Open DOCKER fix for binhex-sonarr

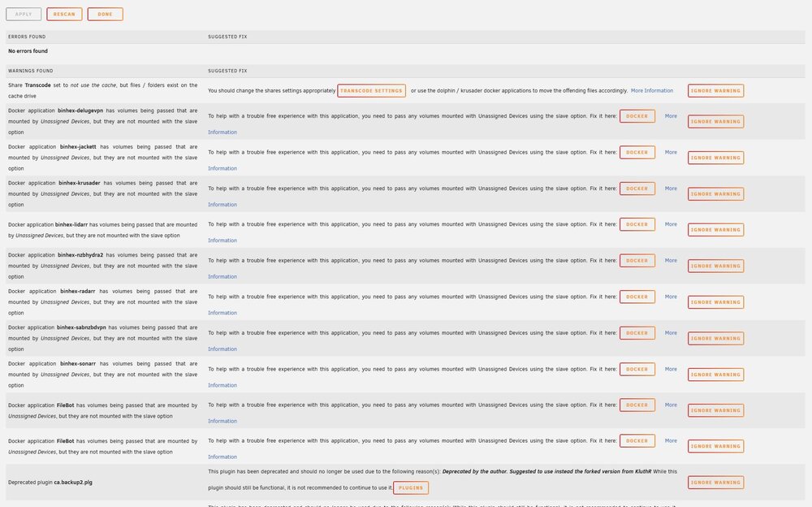point(637,369)
